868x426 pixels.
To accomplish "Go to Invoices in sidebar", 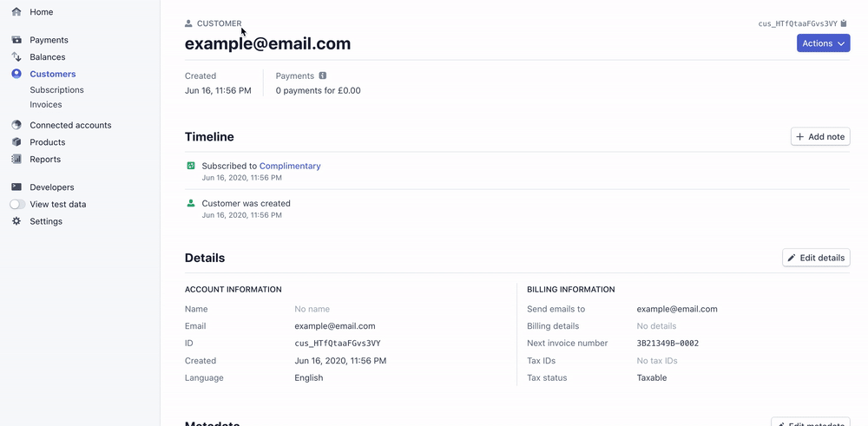I will click(46, 105).
